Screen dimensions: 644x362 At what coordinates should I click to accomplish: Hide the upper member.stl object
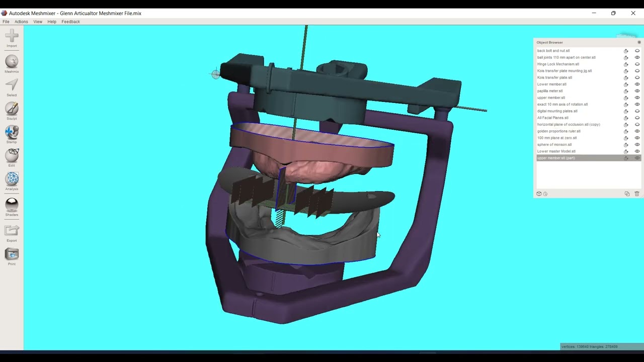(637, 98)
